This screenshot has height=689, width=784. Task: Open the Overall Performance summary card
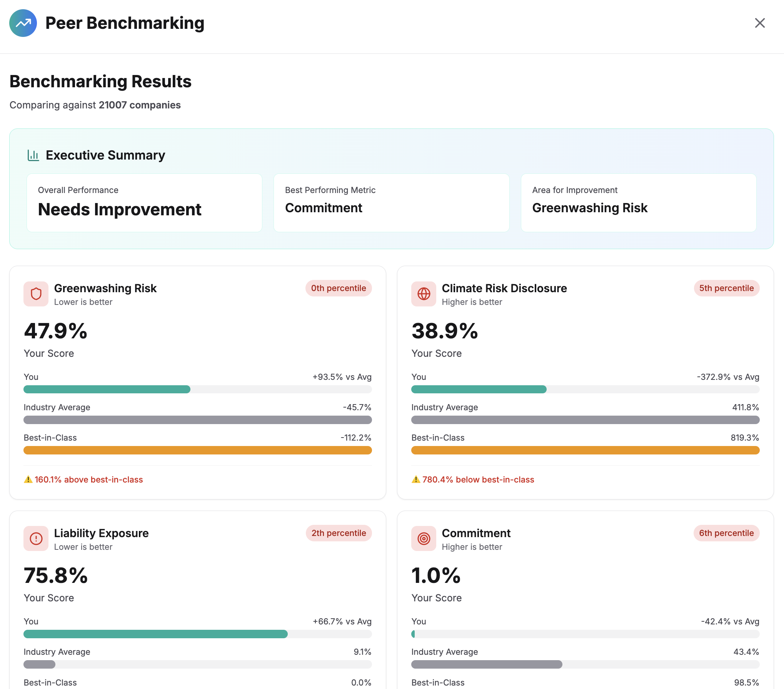click(144, 203)
